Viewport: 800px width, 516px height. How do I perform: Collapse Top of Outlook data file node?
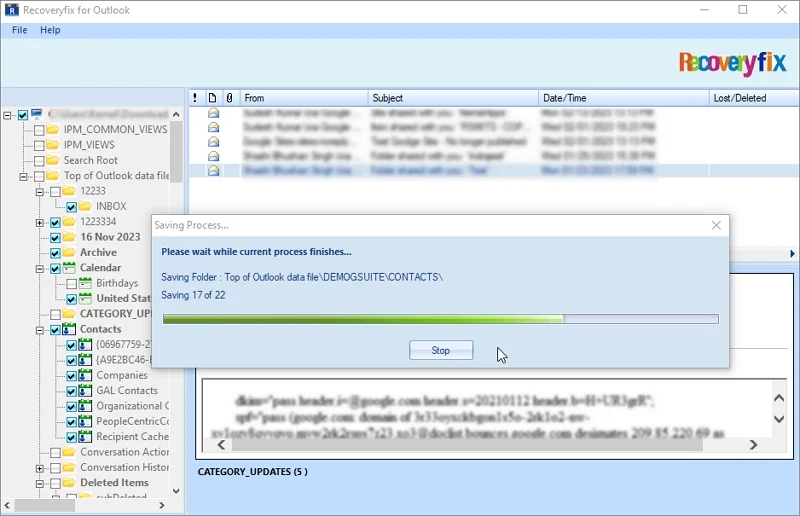pos(23,177)
